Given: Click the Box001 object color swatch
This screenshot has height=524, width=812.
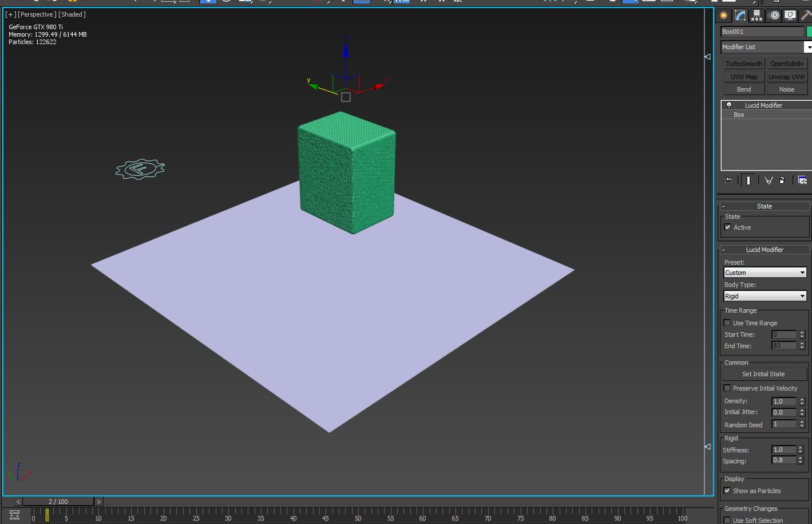Looking at the screenshot, I should point(809,31).
